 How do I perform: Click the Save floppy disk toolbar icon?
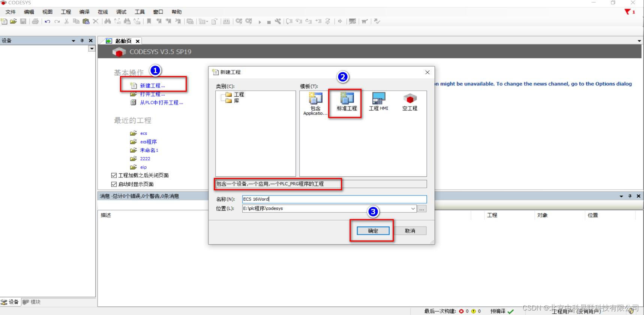[23, 21]
